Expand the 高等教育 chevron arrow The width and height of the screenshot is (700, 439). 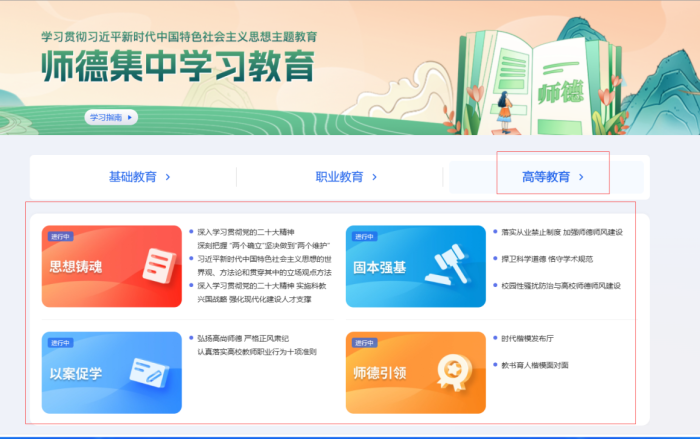580,177
